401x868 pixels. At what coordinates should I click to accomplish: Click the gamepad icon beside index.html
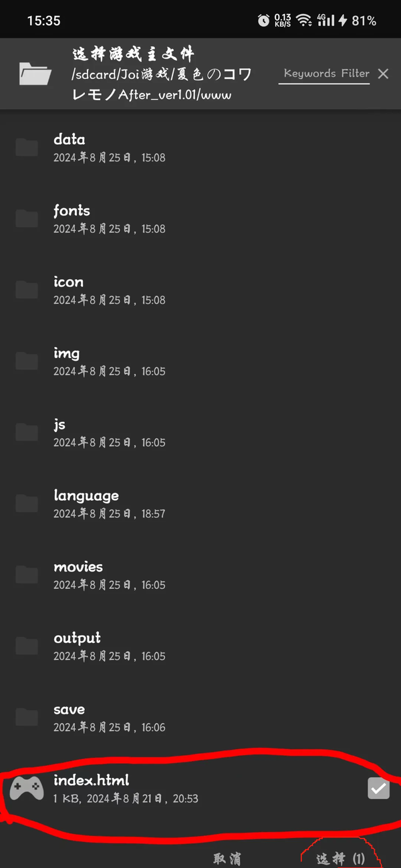pyautogui.click(x=27, y=789)
